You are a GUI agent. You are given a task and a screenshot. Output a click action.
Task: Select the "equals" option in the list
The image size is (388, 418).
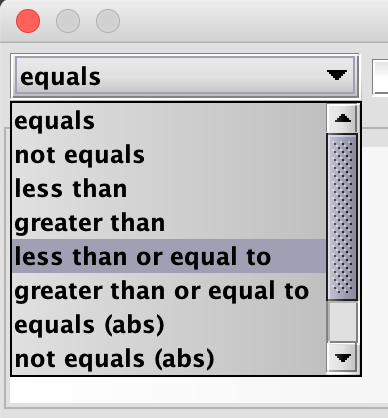pos(169,121)
